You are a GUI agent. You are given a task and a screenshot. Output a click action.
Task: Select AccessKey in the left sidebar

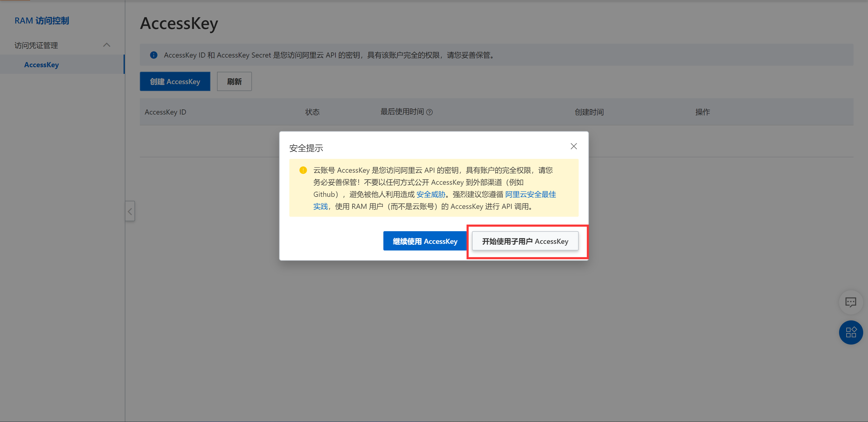click(42, 65)
